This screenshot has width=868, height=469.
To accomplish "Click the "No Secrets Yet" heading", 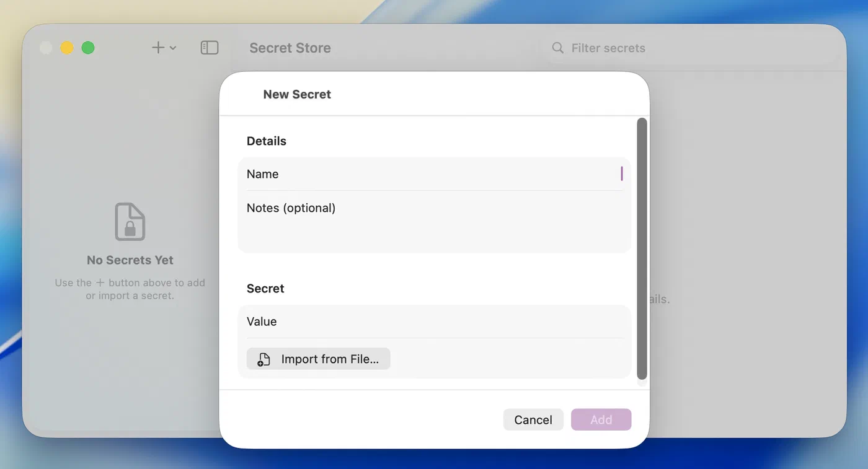I will tap(130, 260).
